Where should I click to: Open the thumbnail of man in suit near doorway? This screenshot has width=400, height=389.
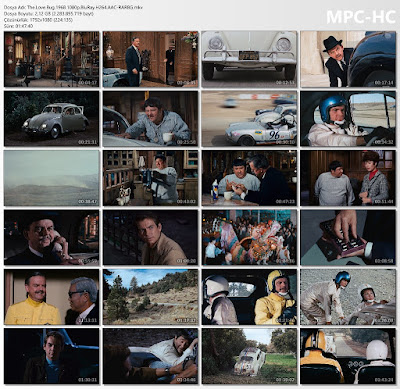click(150, 59)
